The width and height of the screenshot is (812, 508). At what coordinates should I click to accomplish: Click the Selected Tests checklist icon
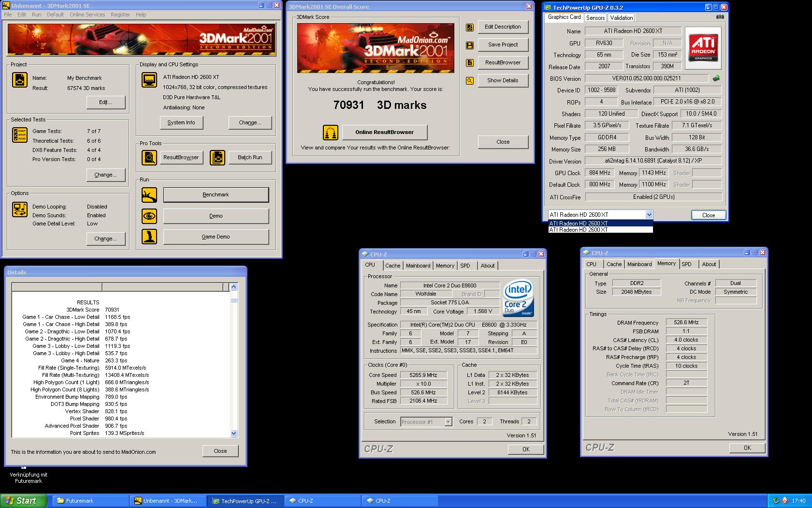20,135
